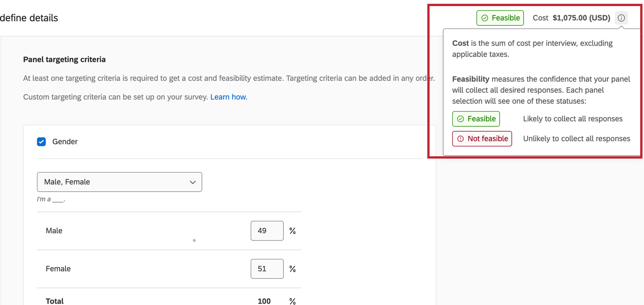
Task: Click the top Feasible status label
Action: pyautogui.click(x=505, y=18)
